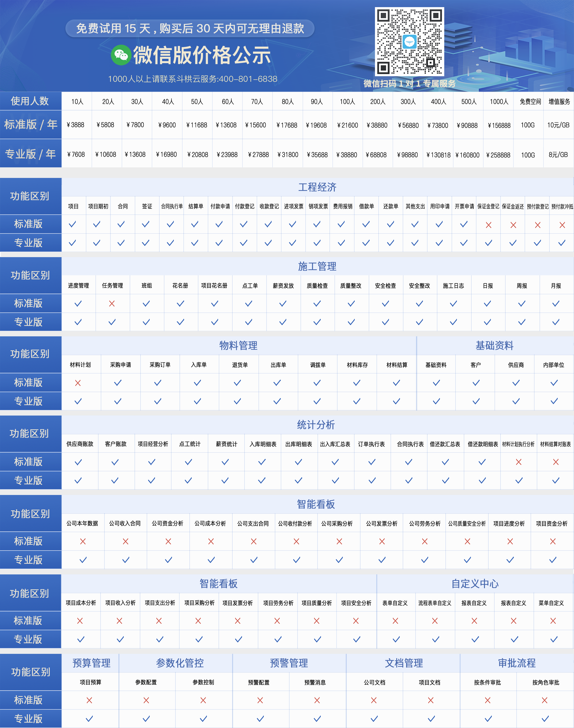Viewport: 574px width, 728px height.
Task: Click the 10人 column header
Action: 77,101
